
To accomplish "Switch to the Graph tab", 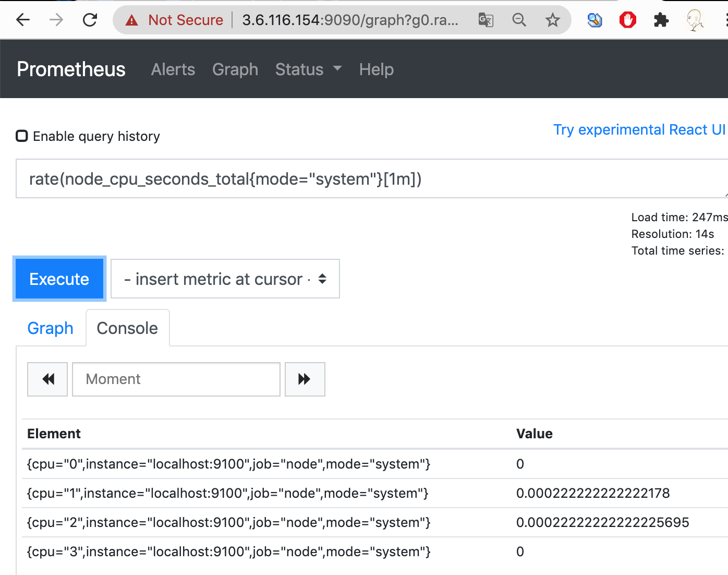I will 50,328.
